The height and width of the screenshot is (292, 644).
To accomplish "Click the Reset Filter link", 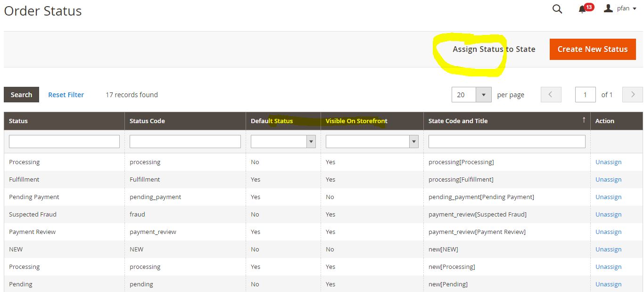I will tap(66, 94).
